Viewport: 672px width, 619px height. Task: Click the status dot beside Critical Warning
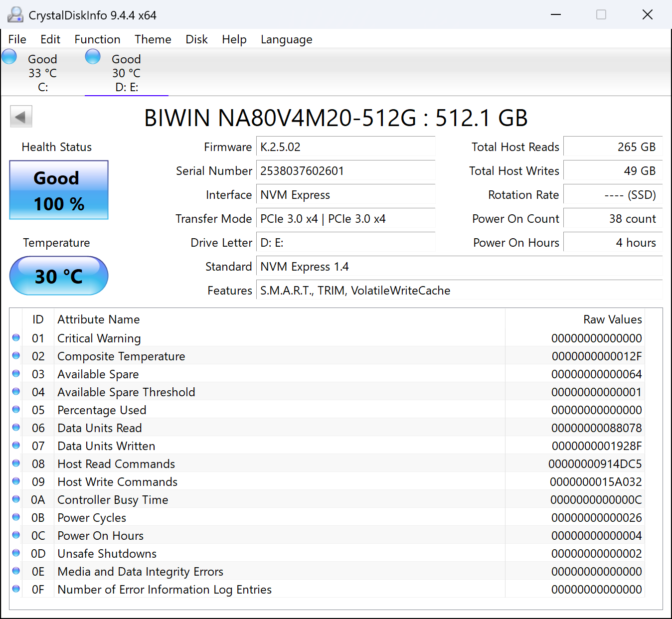16,337
